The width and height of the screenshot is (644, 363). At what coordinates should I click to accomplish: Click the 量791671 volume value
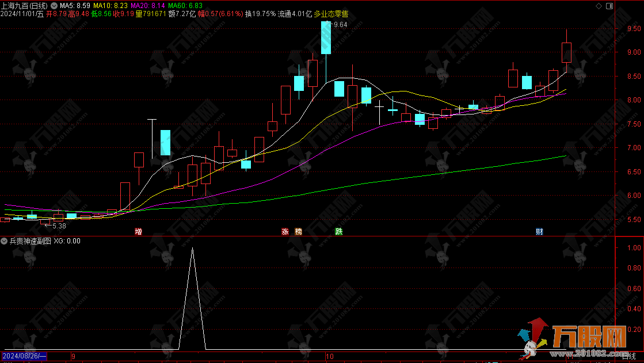click(151, 14)
